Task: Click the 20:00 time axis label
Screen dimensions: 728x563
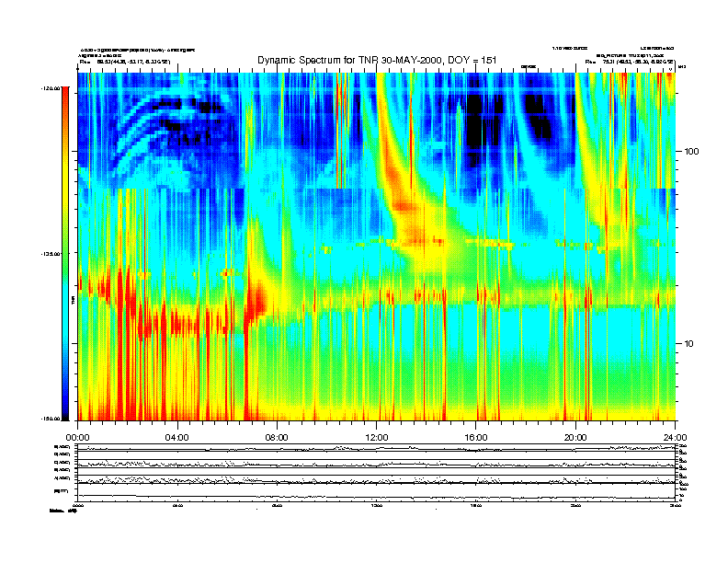Action: tap(575, 438)
